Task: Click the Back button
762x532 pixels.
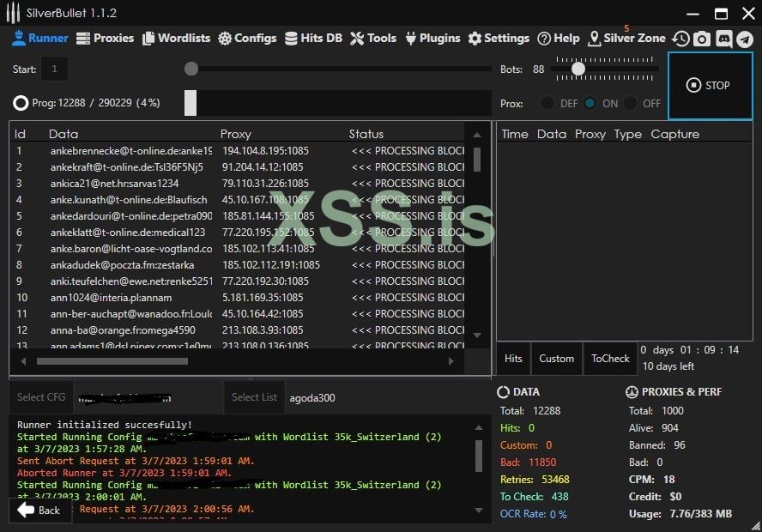Action: [39, 510]
